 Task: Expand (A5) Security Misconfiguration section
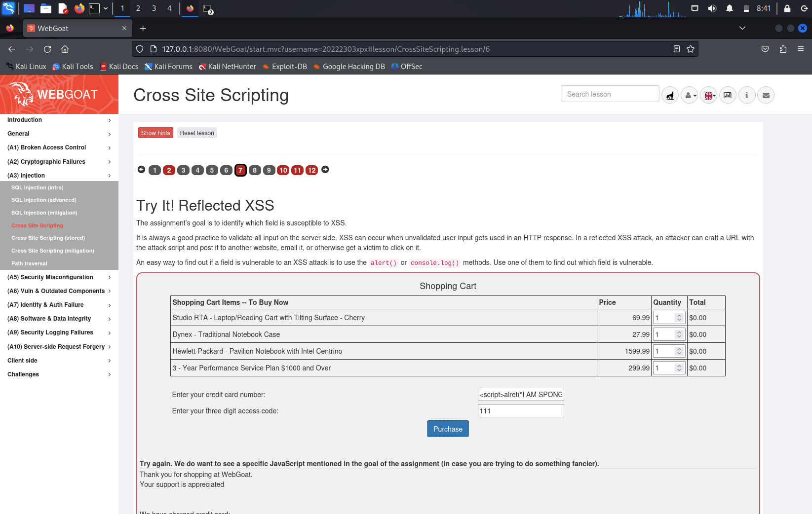pos(59,277)
